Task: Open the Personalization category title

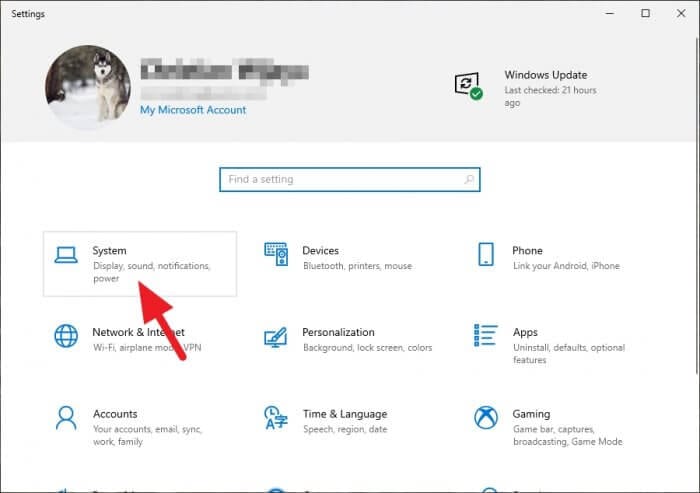Action: click(338, 332)
